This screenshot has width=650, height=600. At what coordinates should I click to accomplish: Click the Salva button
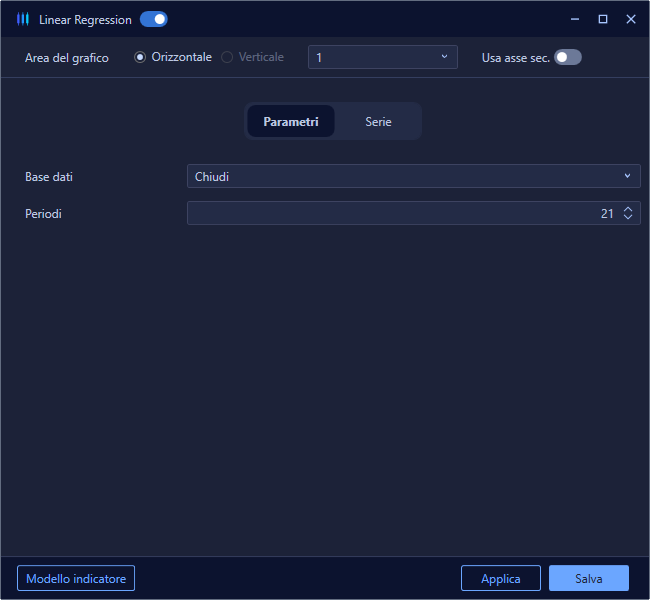click(589, 578)
